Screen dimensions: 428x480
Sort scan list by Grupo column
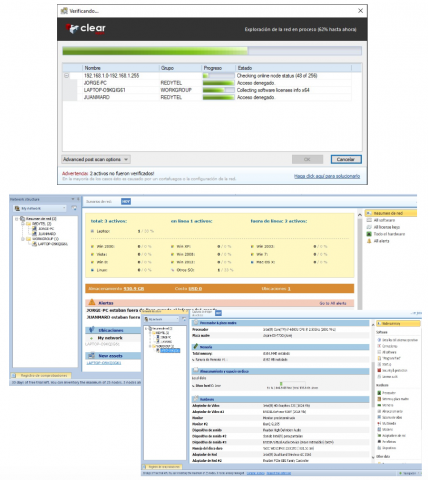point(180,68)
